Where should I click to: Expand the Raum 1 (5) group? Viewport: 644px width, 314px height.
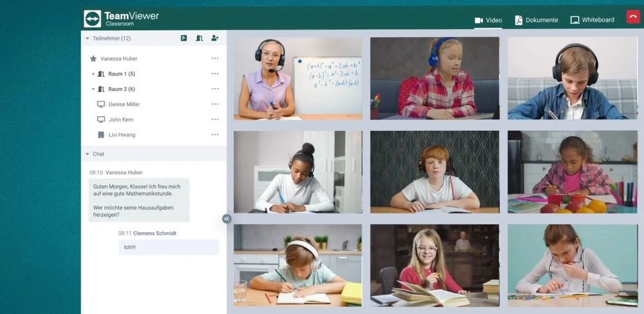pyautogui.click(x=93, y=74)
